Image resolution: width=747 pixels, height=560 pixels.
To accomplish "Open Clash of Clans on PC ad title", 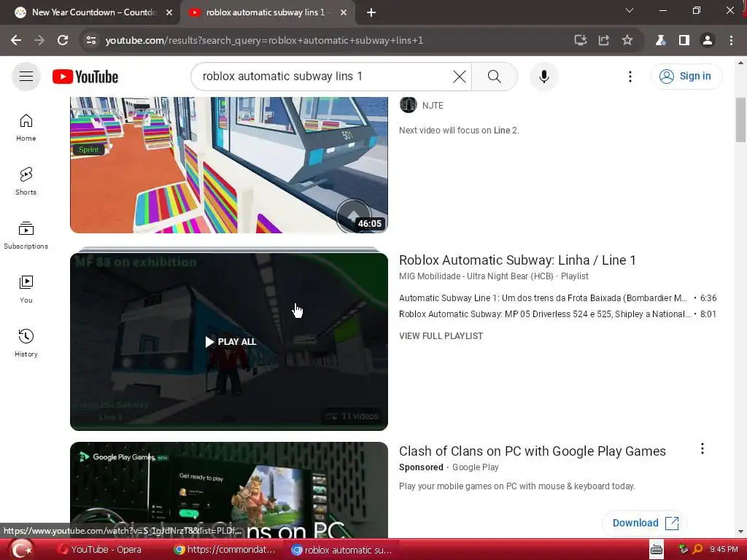I will tap(532, 451).
